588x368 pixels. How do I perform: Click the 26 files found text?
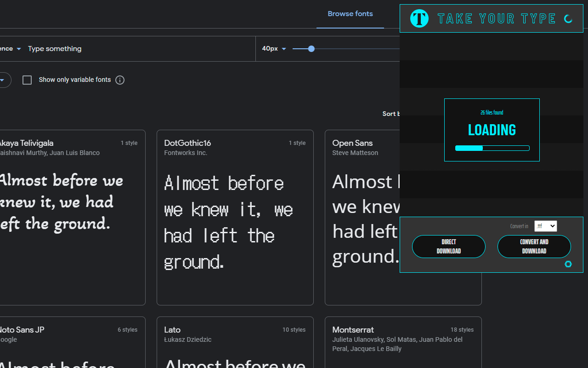pyautogui.click(x=492, y=113)
